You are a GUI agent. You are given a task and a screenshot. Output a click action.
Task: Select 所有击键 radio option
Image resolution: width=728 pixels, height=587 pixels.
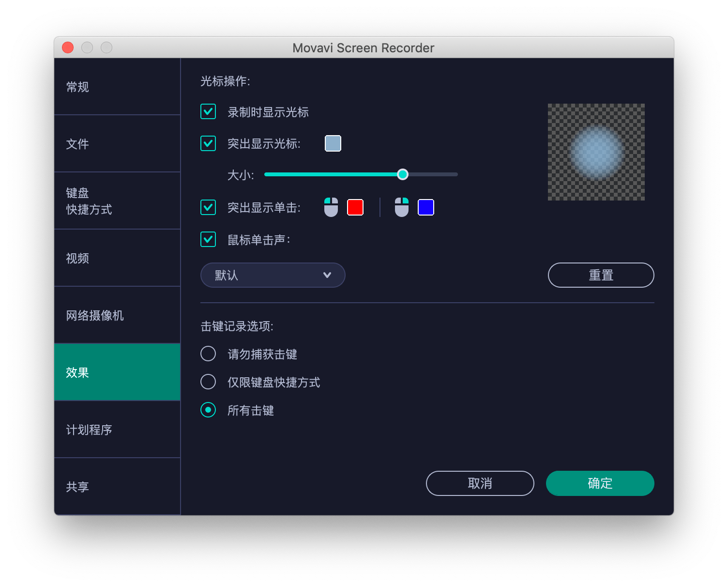tap(208, 410)
